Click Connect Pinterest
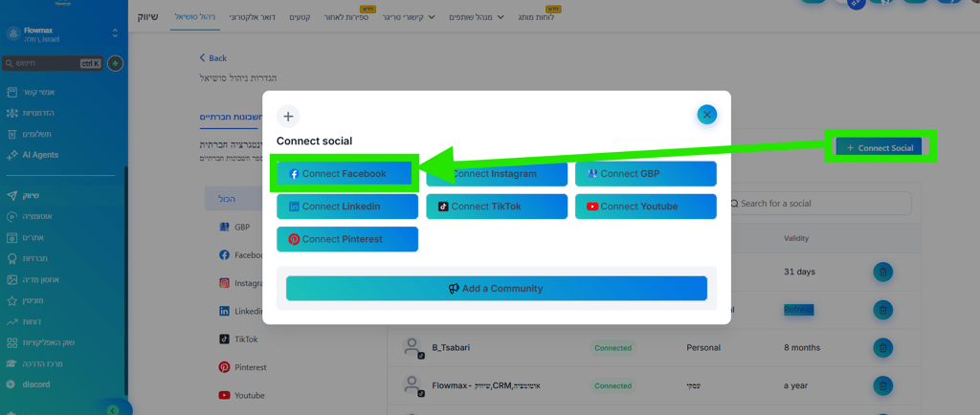The width and height of the screenshot is (980, 415). 346,239
